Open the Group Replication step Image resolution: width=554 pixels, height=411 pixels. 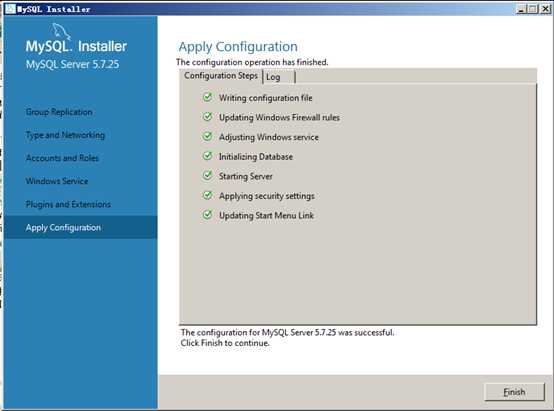59,112
